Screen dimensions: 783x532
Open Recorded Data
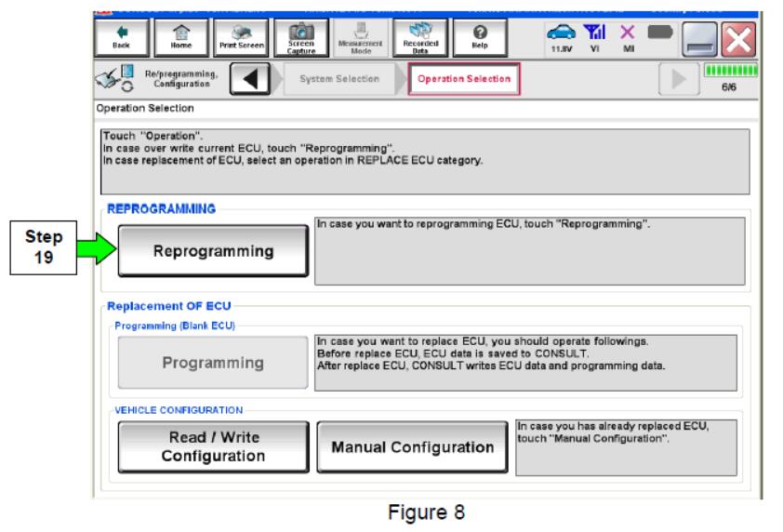pyautogui.click(x=420, y=37)
